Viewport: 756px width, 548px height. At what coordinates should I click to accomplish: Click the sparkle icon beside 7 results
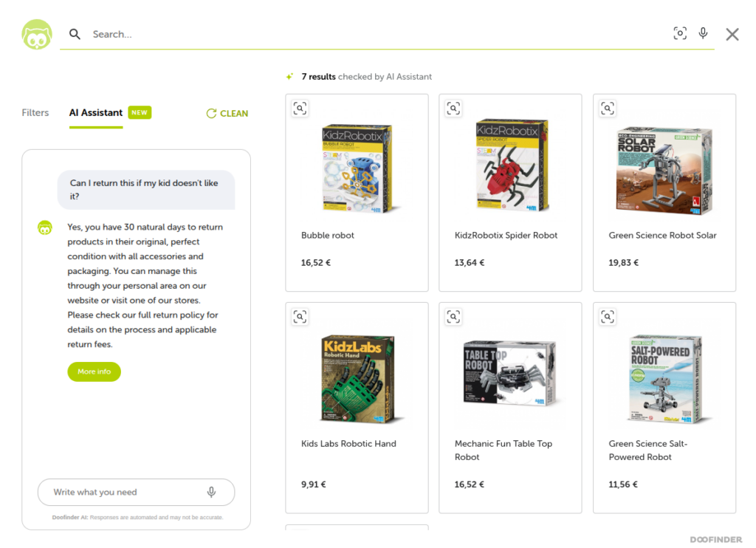tap(289, 77)
